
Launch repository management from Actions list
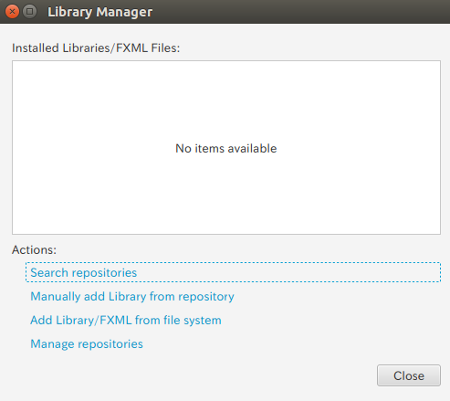(87, 344)
